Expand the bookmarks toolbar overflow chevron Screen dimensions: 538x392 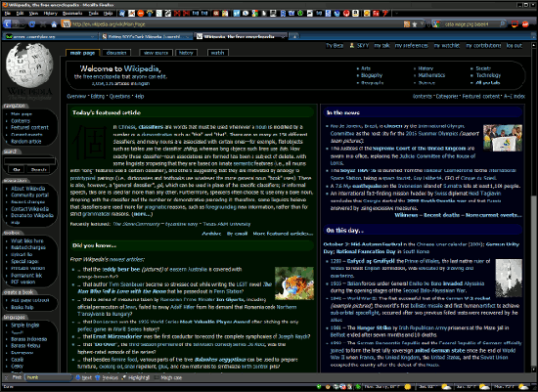pyautogui.click(x=397, y=14)
